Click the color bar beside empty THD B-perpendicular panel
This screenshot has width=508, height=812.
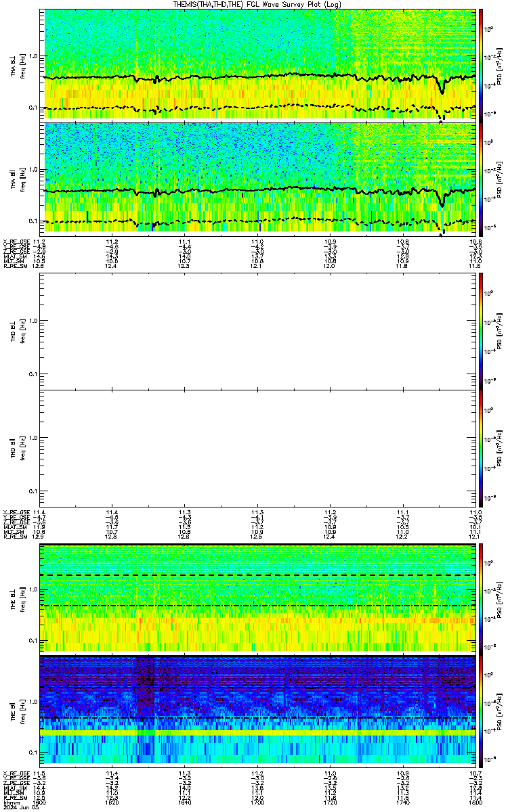tap(482, 330)
